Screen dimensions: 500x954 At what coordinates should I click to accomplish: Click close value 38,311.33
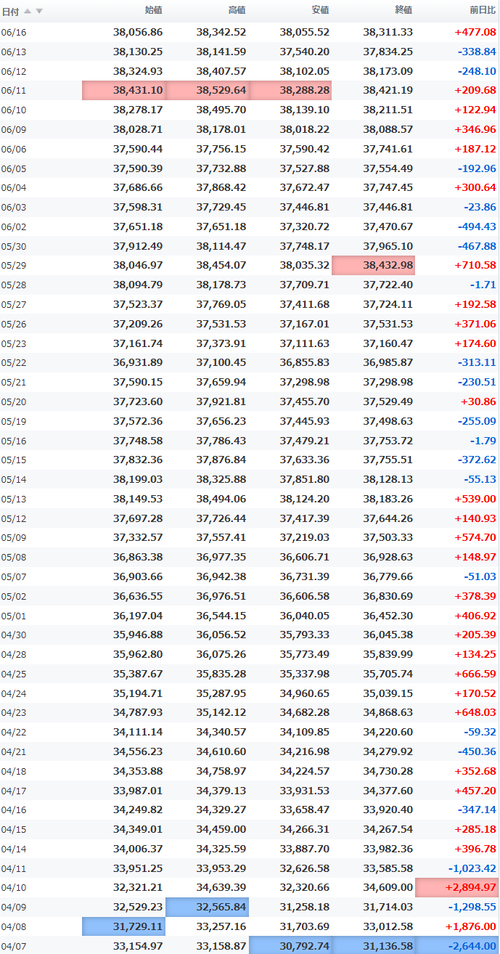click(388, 32)
